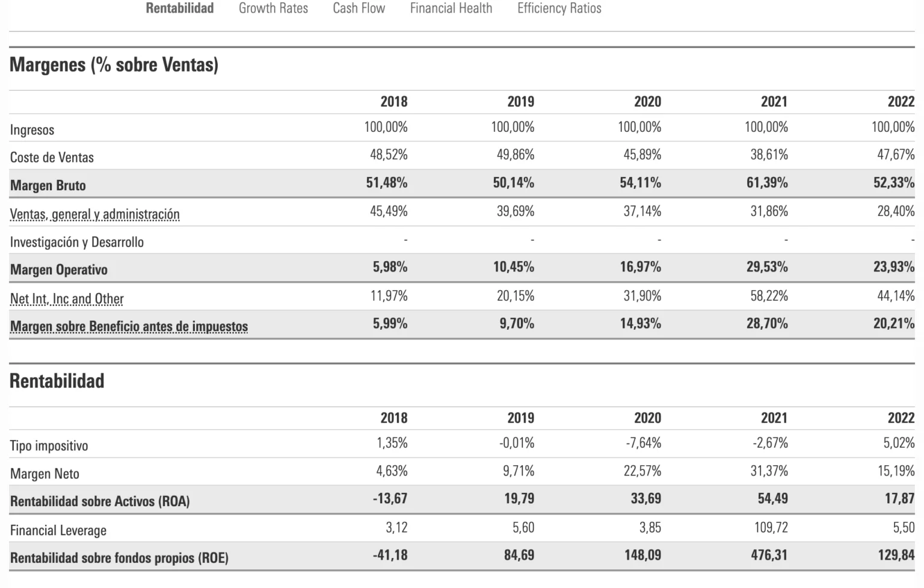Open the Cash Flow tab
The image size is (924, 588).
pyautogui.click(x=359, y=8)
